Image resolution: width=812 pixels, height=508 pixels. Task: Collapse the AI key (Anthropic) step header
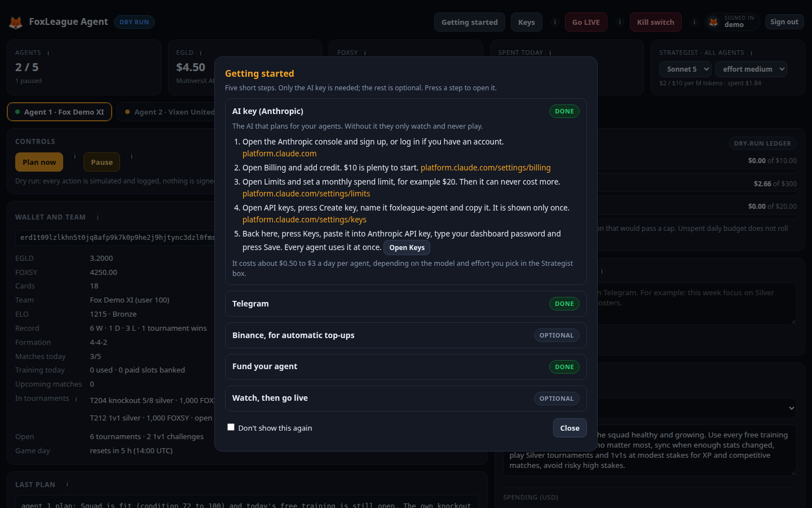(406, 111)
